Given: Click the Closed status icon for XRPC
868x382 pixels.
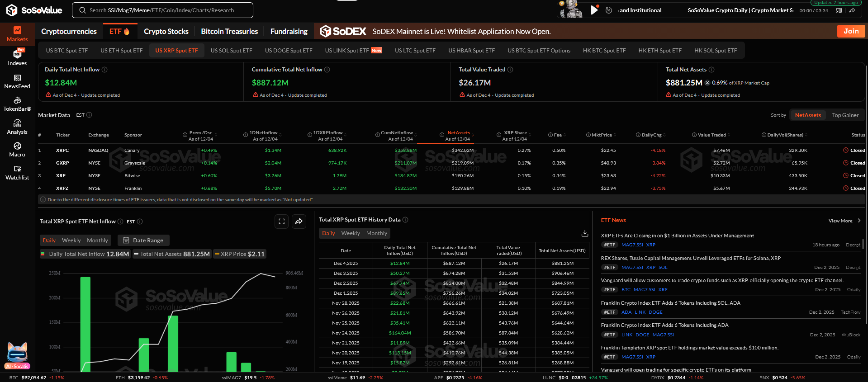Looking at the screenshot, I should point(846,150).
